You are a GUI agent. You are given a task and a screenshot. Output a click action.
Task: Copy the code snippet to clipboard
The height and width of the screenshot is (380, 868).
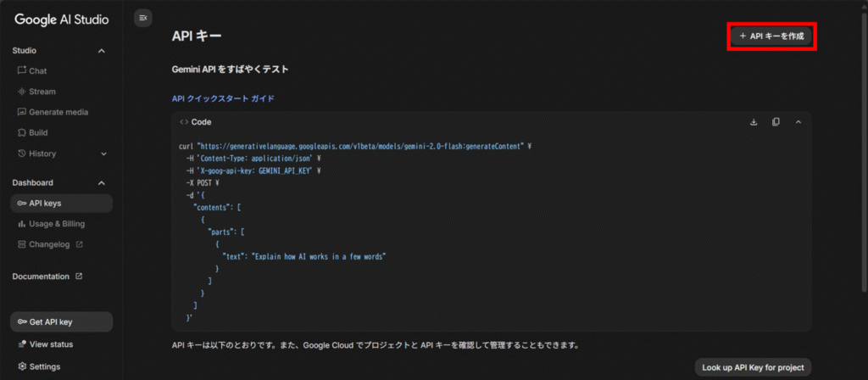pyautogui.click(x=776, y=122)
